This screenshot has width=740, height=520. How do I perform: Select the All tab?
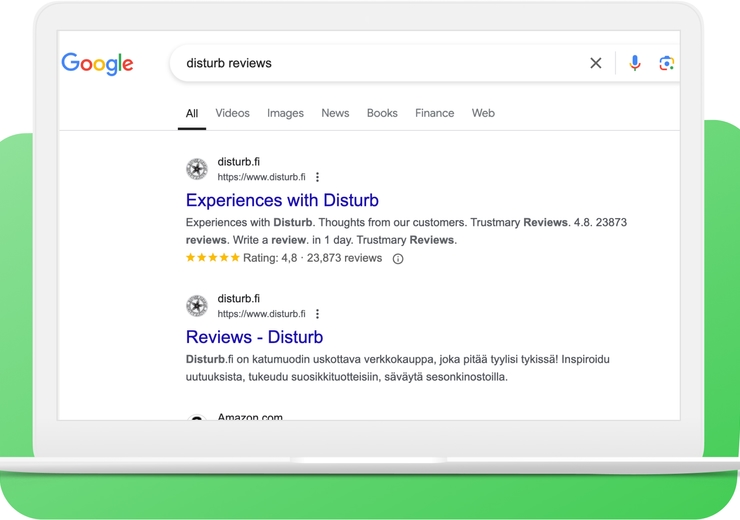(x=192, y=113)
